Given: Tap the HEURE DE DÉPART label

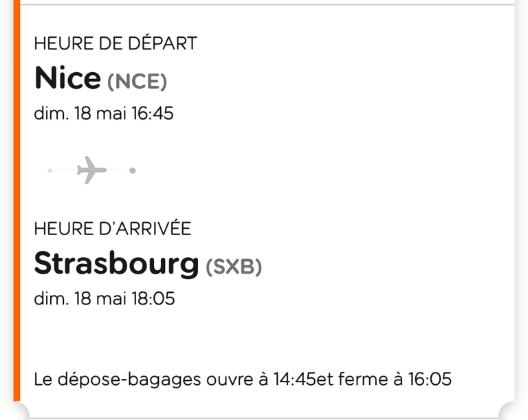Looking at the screenshot, I should pos(115,43).
